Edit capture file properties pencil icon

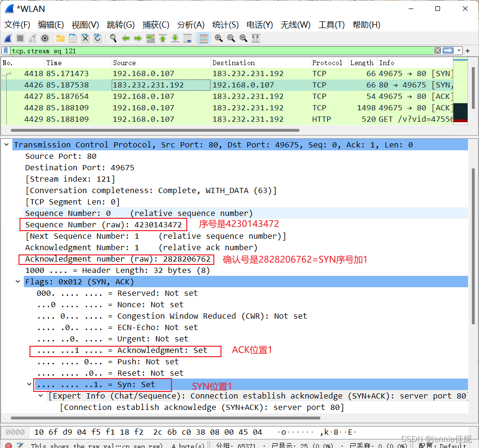pos(20,446)
